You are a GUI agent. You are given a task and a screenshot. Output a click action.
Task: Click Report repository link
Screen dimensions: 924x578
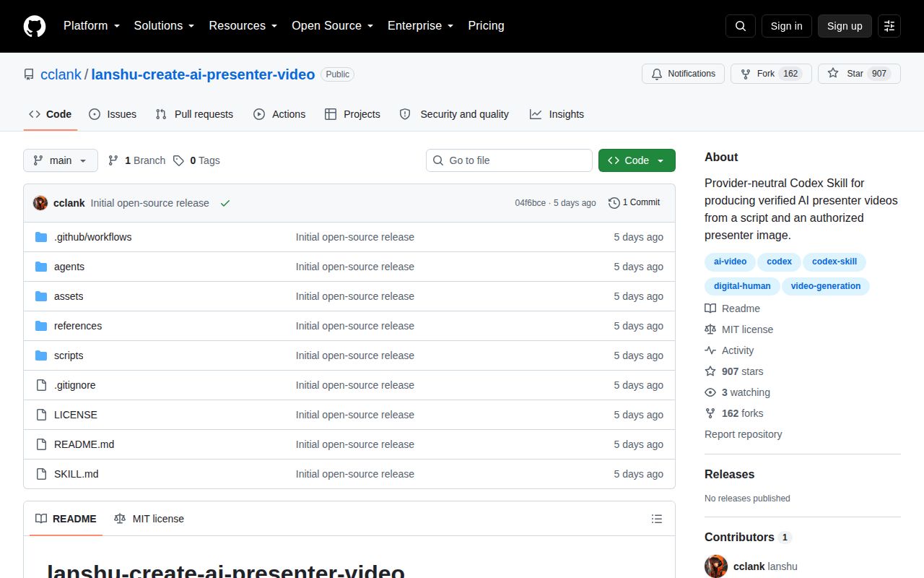pyautogui.click(x=743, y=434)
